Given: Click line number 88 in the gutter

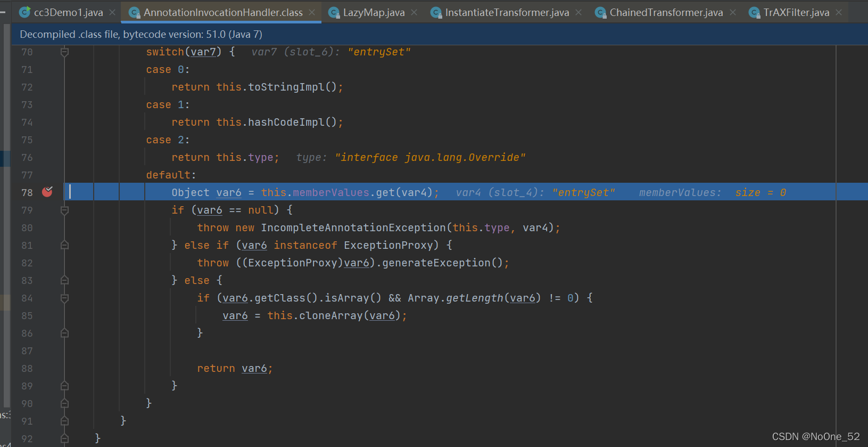Looking at the screenshot, I should pos(27,368).
